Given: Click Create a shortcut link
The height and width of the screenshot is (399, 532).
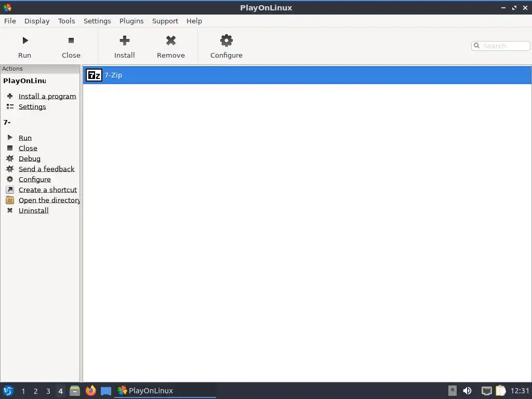Looking at the screenshot, I should pos(48,190).
